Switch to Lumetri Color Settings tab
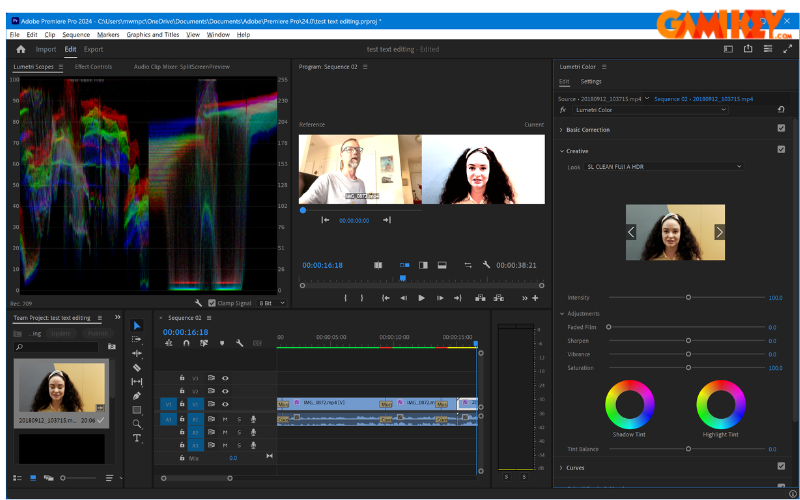 [x=591, y=82]
